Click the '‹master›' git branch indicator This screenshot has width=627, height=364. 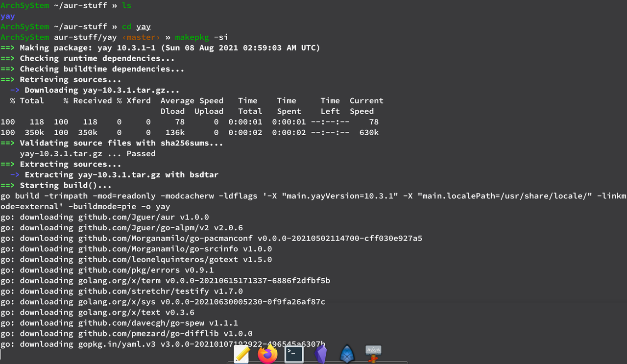click(141, 37)
